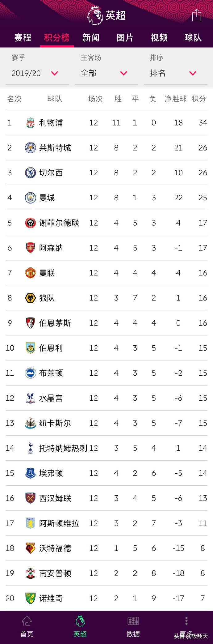Switch to the 视频 tab

[x=158, y=38]
